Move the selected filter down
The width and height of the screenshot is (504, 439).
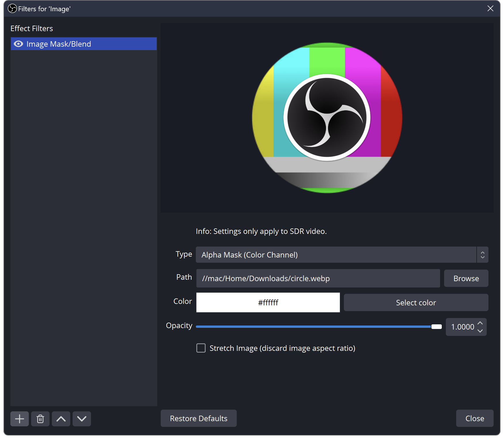click(82, 419)
